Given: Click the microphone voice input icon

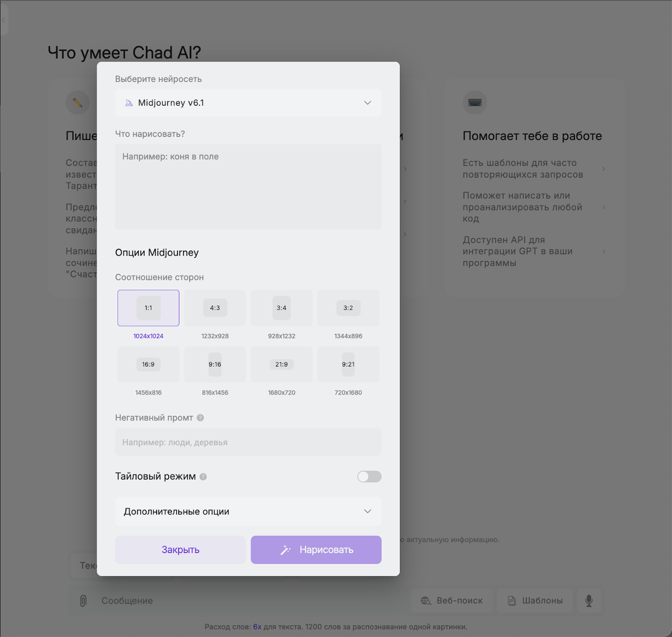Looking at the screenshot, I should [589, 601].
